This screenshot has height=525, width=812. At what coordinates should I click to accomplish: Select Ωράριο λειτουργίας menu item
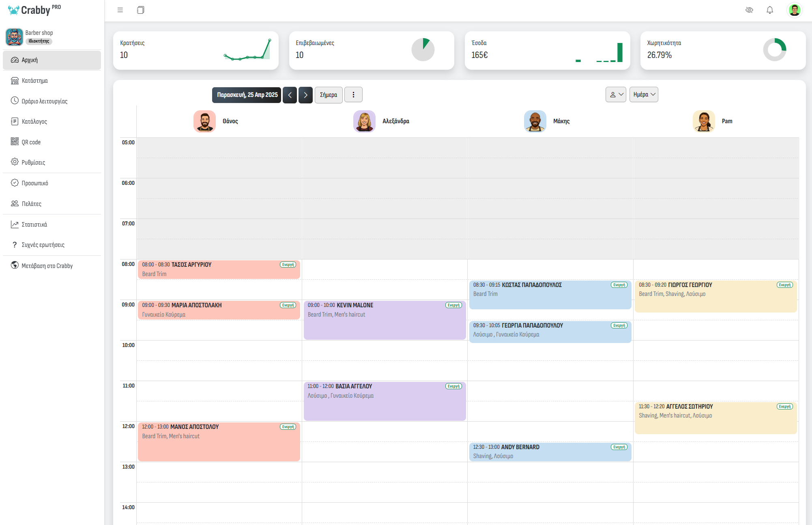44,101
